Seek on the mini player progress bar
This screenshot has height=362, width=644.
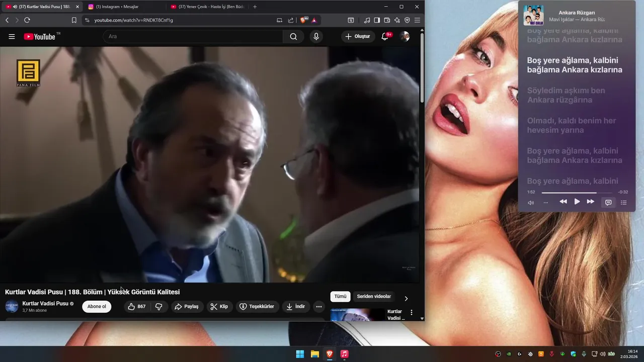click(x=577, y=193)
